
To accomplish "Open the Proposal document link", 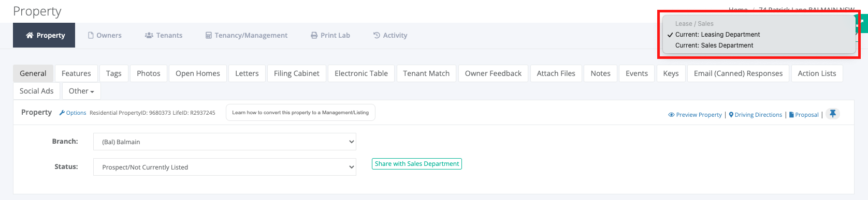I will (x=804, y=115).
